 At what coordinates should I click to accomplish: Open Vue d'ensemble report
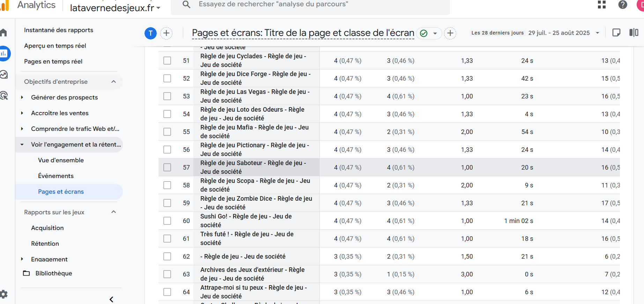61,160
